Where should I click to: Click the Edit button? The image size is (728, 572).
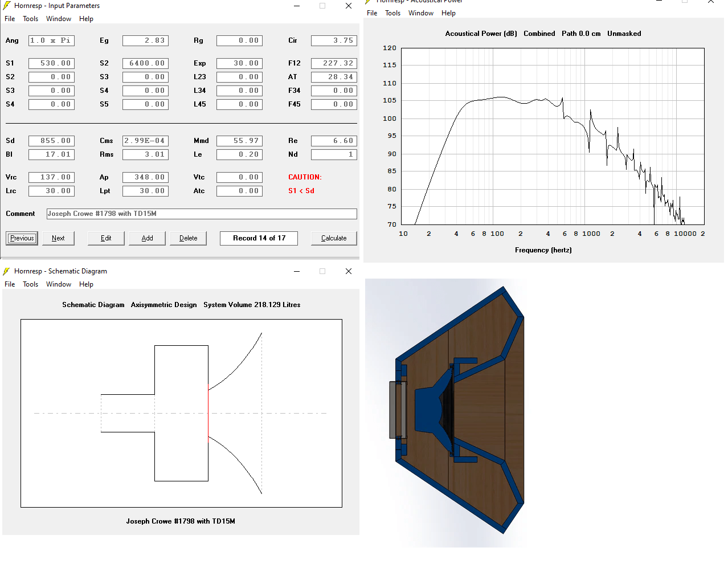point(106,238)
